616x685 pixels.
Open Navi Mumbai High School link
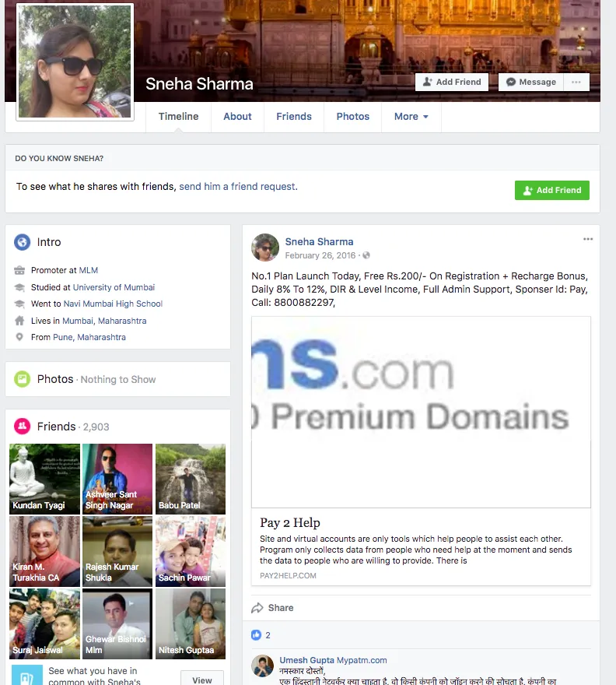113,304
